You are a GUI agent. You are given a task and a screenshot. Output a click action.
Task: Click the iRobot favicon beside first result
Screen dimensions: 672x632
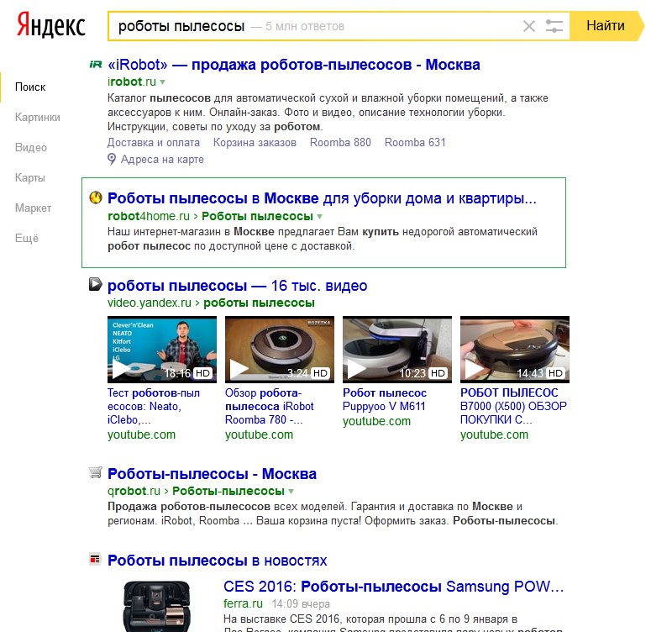(x=96, y=65)
